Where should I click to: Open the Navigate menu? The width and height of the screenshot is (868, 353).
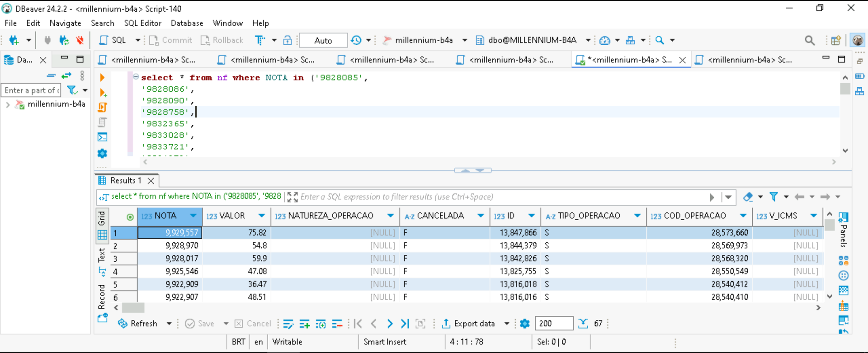click(65, 23)
